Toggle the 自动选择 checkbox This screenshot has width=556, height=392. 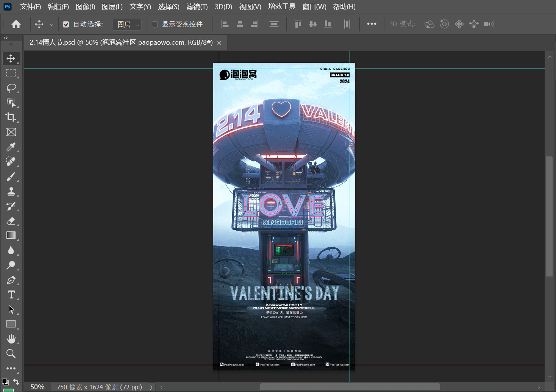click(x=66, y=24)
